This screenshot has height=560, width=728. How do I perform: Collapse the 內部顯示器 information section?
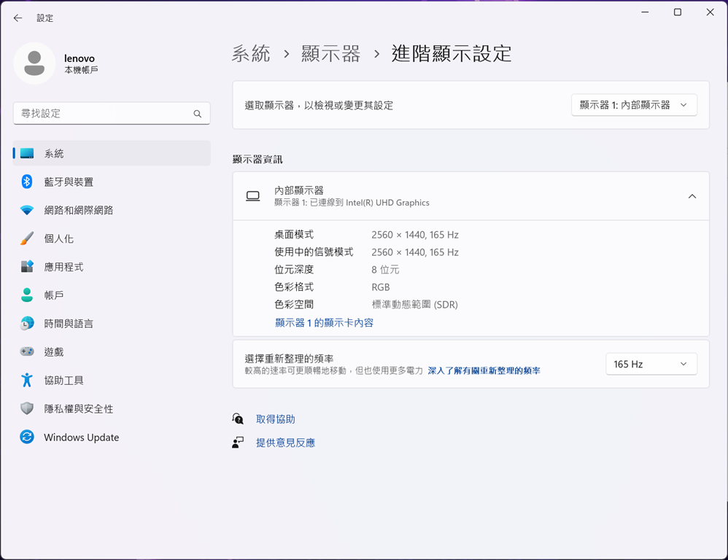[692, 196]
